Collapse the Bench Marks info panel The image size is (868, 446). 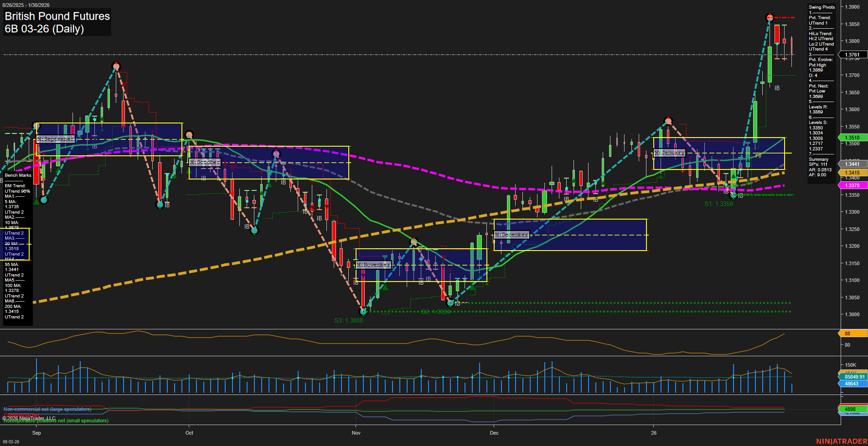17,175
